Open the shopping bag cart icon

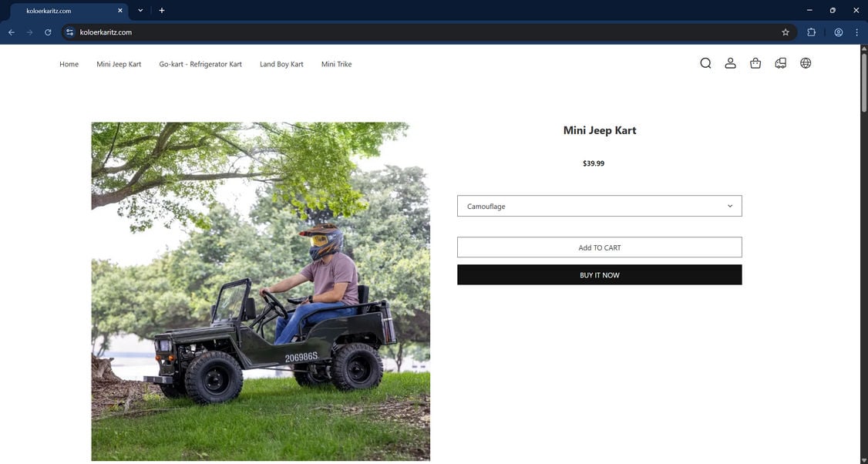755,63
